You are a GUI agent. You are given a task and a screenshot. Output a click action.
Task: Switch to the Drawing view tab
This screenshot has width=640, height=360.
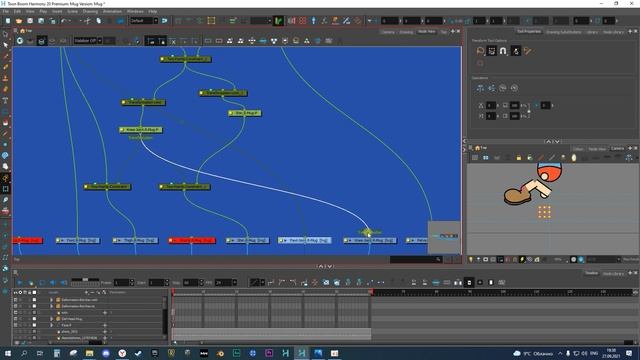(x=406, y=32)
